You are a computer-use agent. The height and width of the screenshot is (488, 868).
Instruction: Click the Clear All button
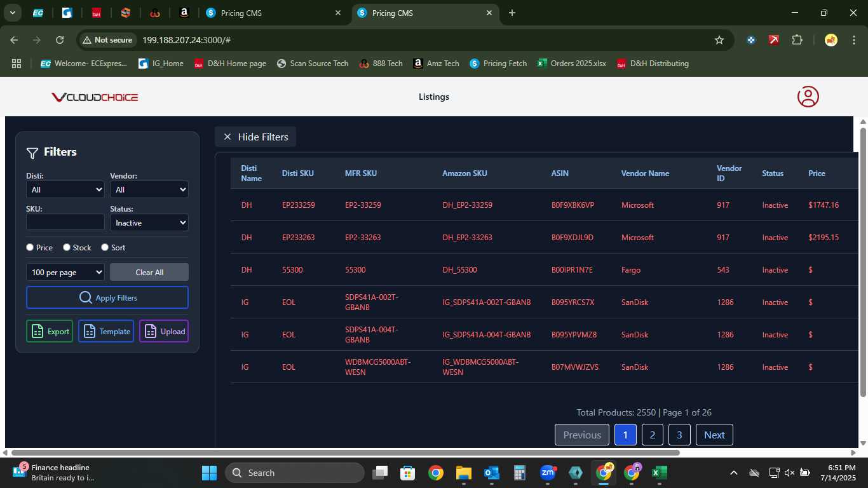(x=149, y=272)
